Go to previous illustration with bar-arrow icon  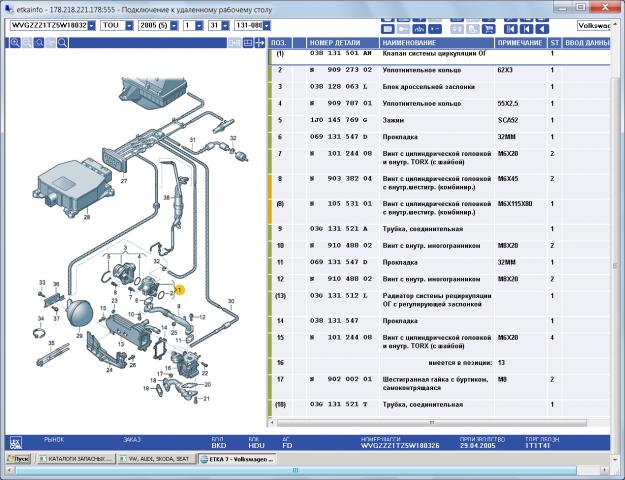[526, 29]
